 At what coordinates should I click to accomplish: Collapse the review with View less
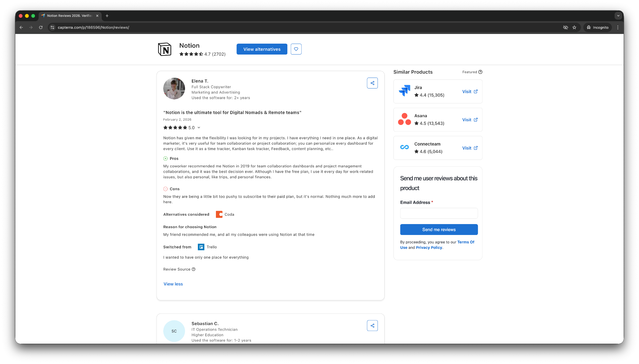coord(173,284)
